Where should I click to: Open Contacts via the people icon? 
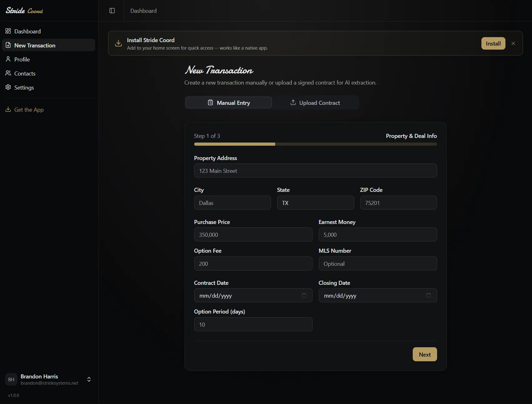tap(8, 73)
